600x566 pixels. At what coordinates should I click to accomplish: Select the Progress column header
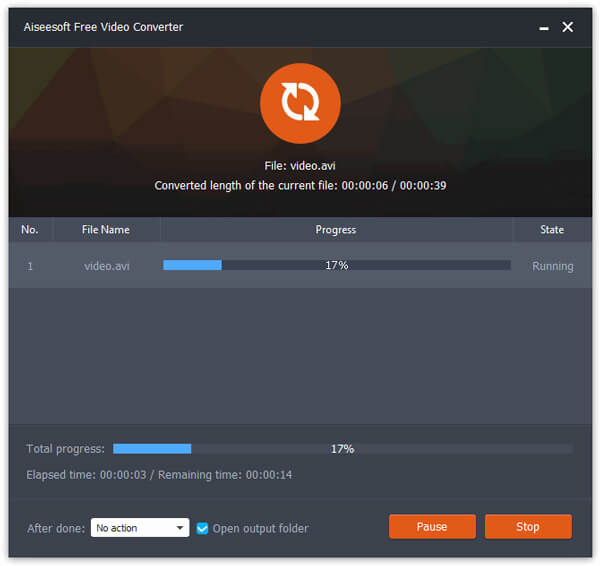(x=336, y=230)
